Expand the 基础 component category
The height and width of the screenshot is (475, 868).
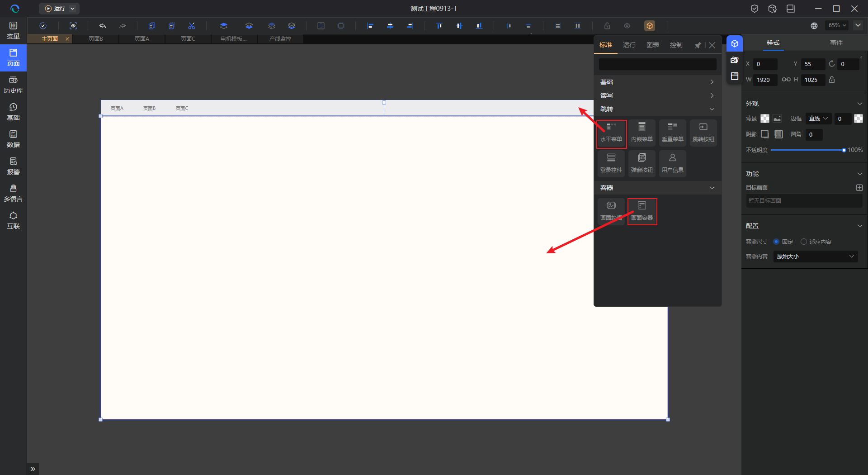(657, 82)
